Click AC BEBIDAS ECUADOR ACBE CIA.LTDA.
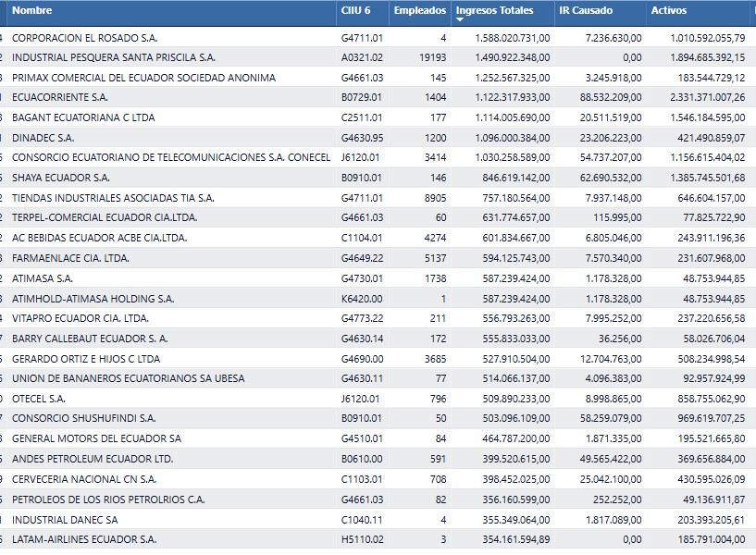 click(99, 238)
